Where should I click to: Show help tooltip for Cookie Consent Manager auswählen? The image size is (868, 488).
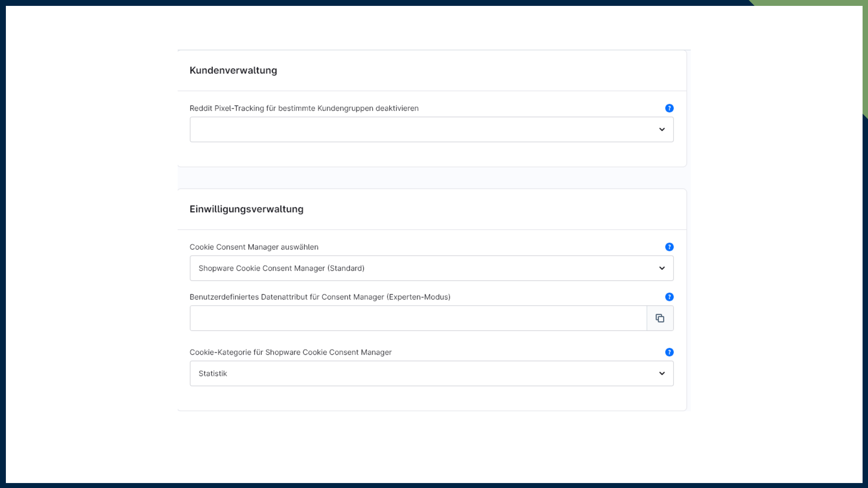click(x=669, y=247)
